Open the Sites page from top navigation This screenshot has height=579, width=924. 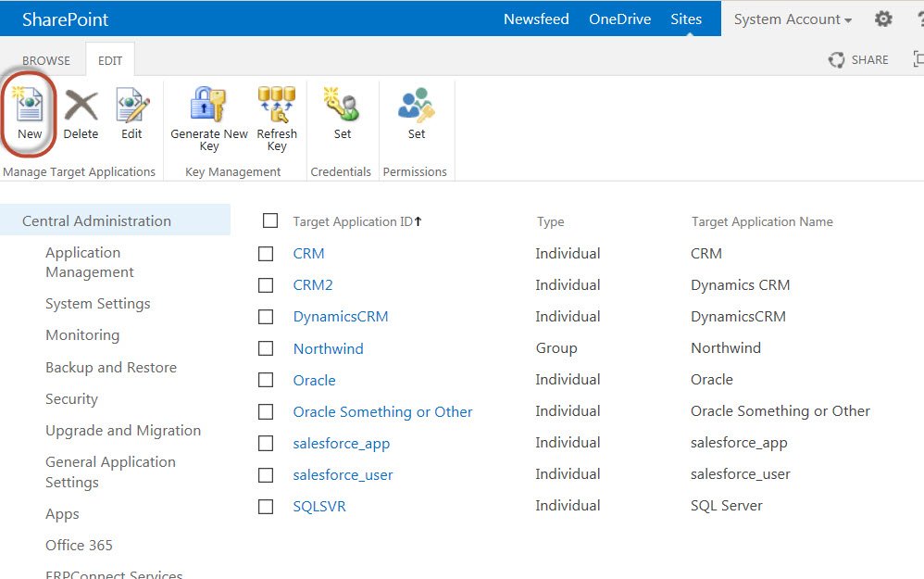686,19
